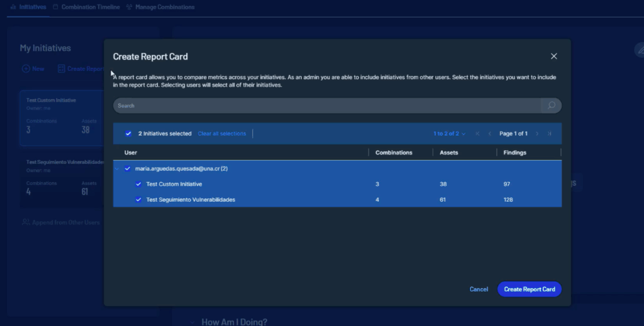The image size is (644, 326).
Task: Click the pencil edit icon at right edge
Action: coord(638,52)
